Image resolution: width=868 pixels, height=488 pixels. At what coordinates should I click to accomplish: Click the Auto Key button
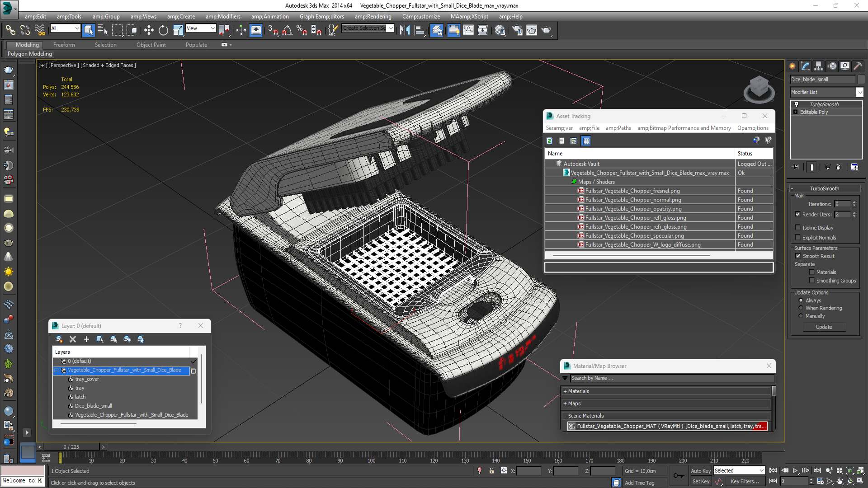pos(700,471)
